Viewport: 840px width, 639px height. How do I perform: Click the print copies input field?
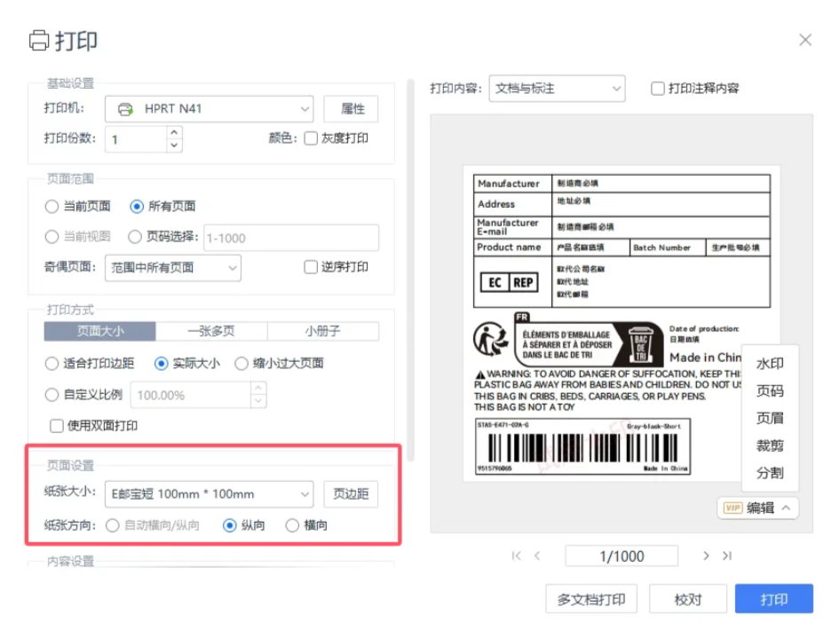click(136, 139)
